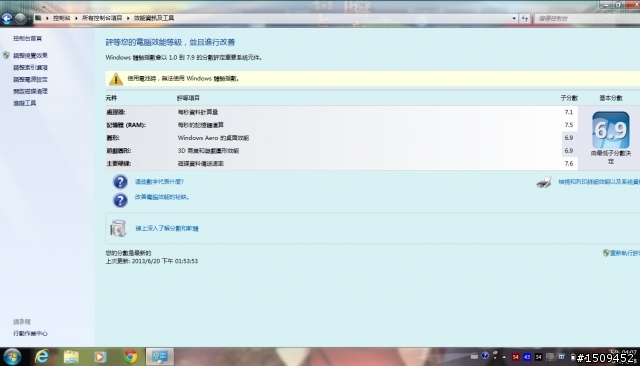640x366 pixels.
Task: Select the 主要硬碟 row label
Action: coord(118,164)
